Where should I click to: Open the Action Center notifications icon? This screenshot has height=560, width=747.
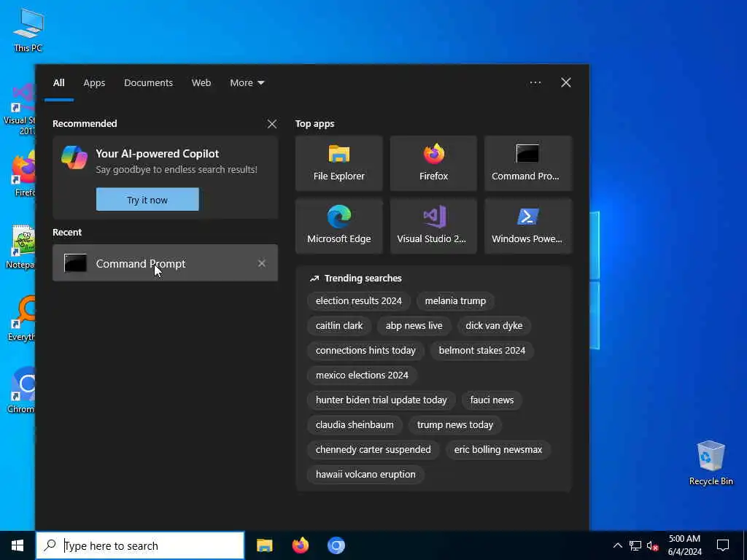click(723, 545)
